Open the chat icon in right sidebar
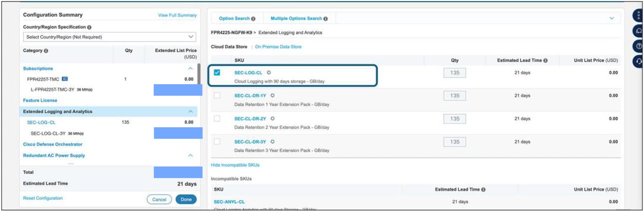 coord(638,31)
